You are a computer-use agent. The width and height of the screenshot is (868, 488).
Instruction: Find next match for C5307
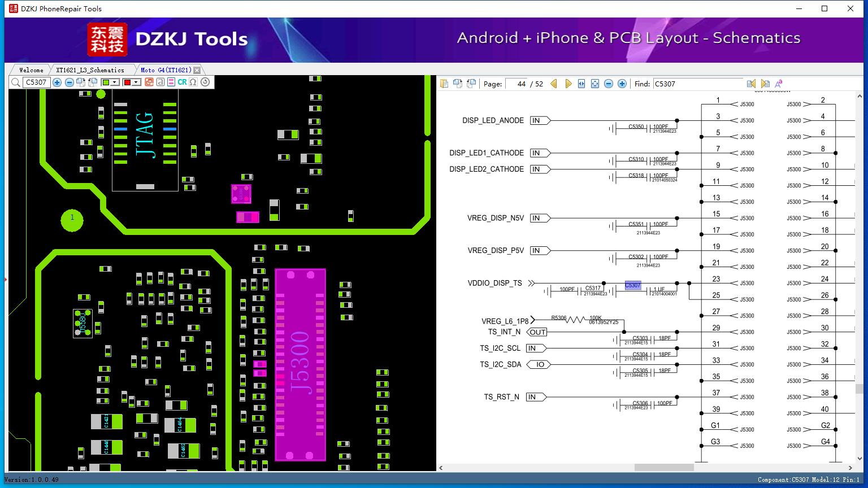coord(765,84)
